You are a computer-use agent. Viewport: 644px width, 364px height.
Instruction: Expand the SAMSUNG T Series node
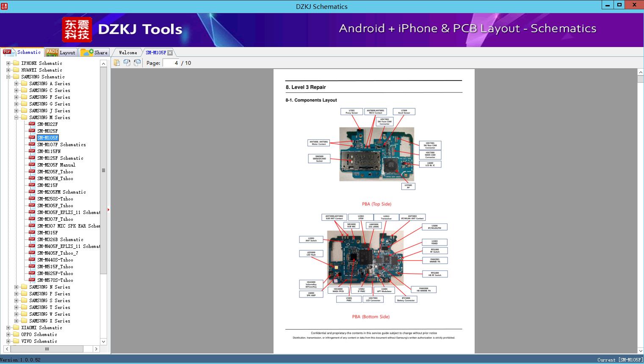tap(16, 307)
